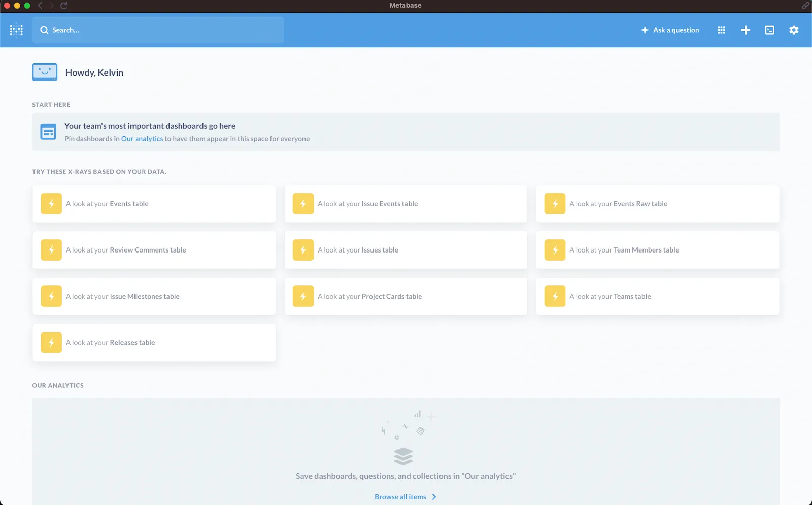Click the Metabase logo home icon
812x505 pixels.
16,30
